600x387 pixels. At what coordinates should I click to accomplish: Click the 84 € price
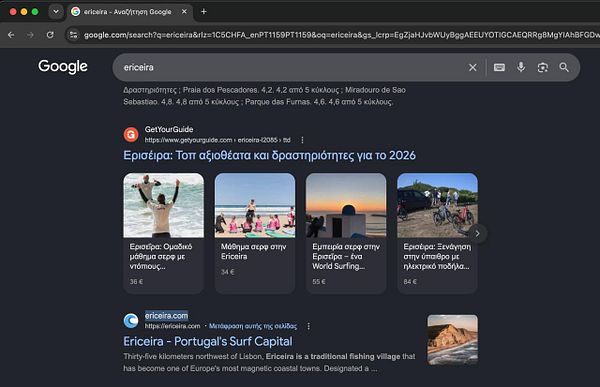click(410, 282)
